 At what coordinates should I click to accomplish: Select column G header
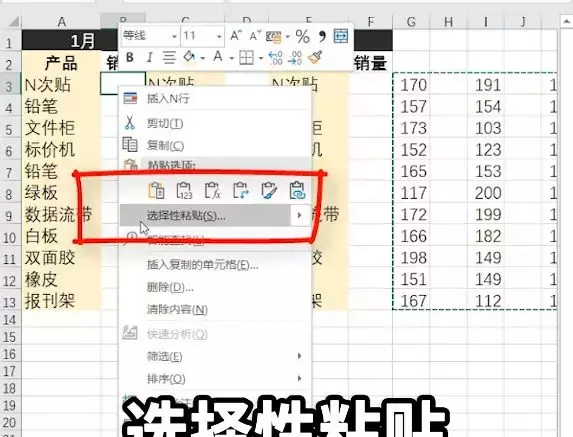(x=411, y=22)
